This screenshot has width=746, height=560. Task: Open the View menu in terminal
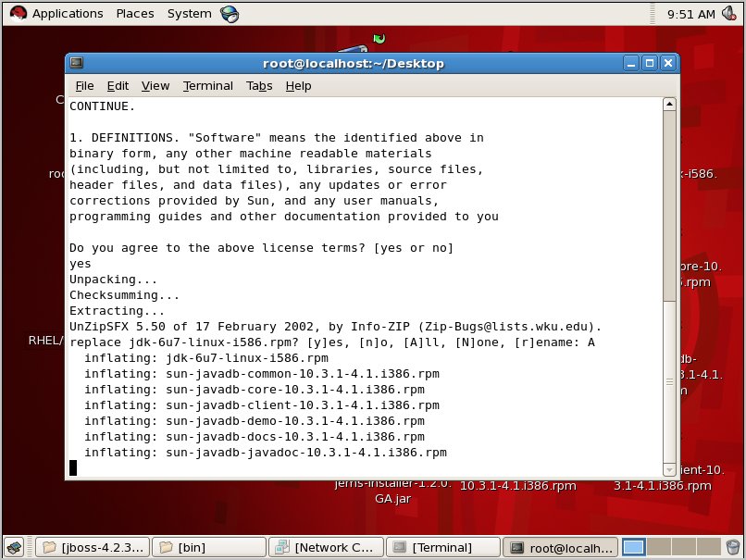[x=155, y=86]
